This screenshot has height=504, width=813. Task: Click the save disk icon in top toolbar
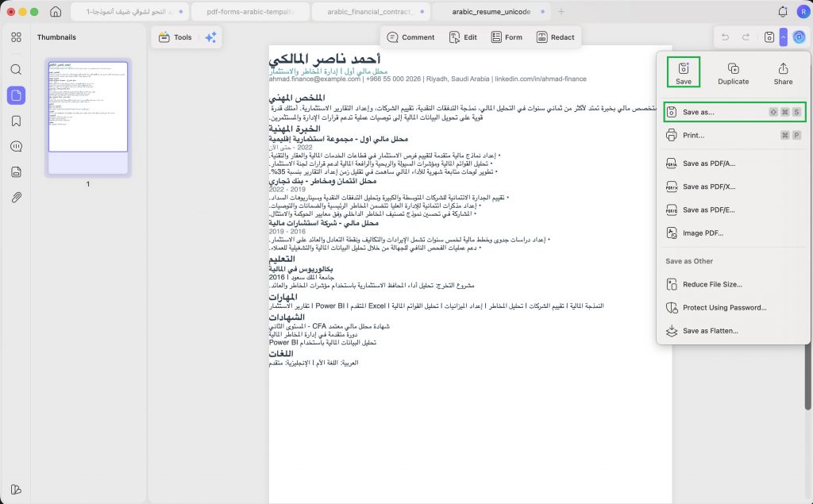point(769,37)
